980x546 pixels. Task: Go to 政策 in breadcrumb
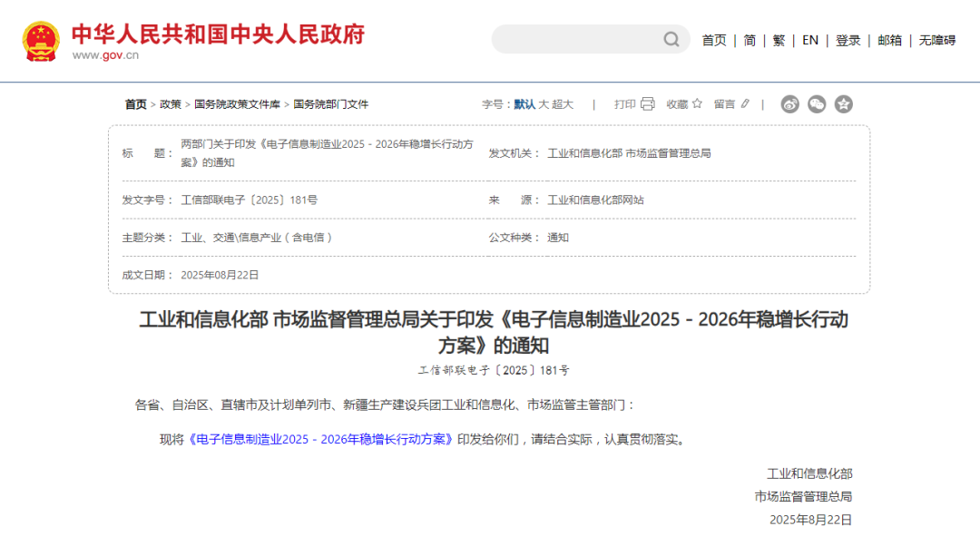click(x=170, y=104)
